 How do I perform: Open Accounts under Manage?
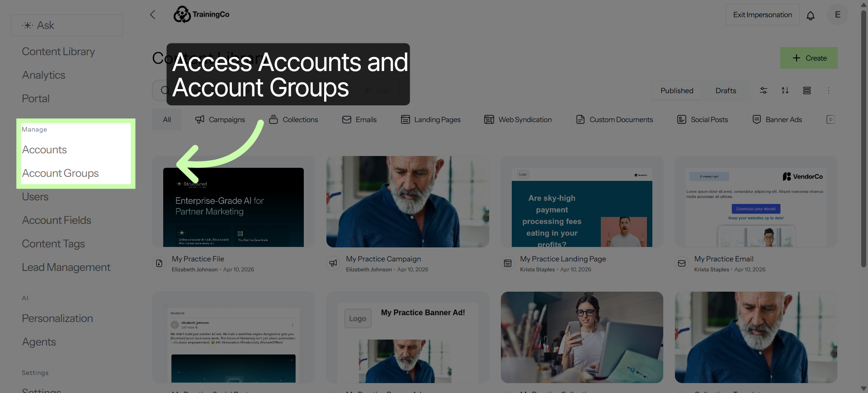click(44, 150)
